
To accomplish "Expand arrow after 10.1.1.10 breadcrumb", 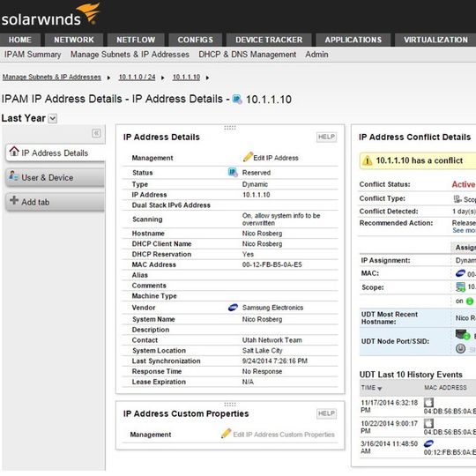I will (x=207, y=78).
